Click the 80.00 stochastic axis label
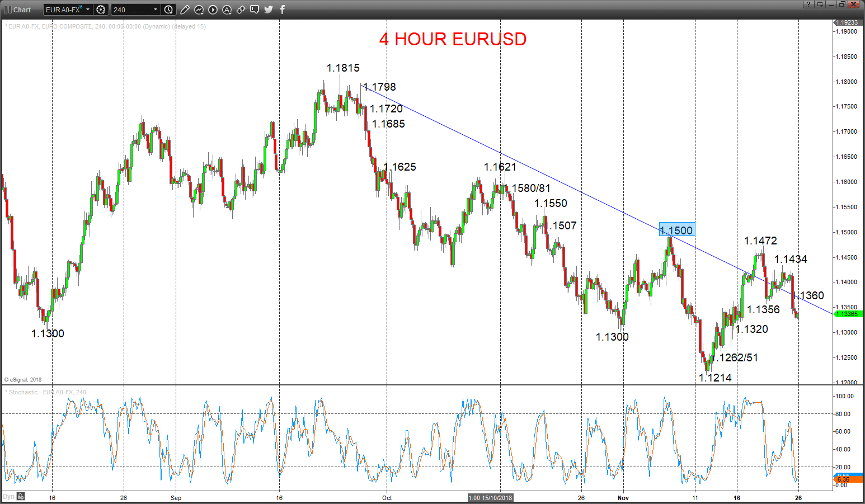 click(843, 414)
